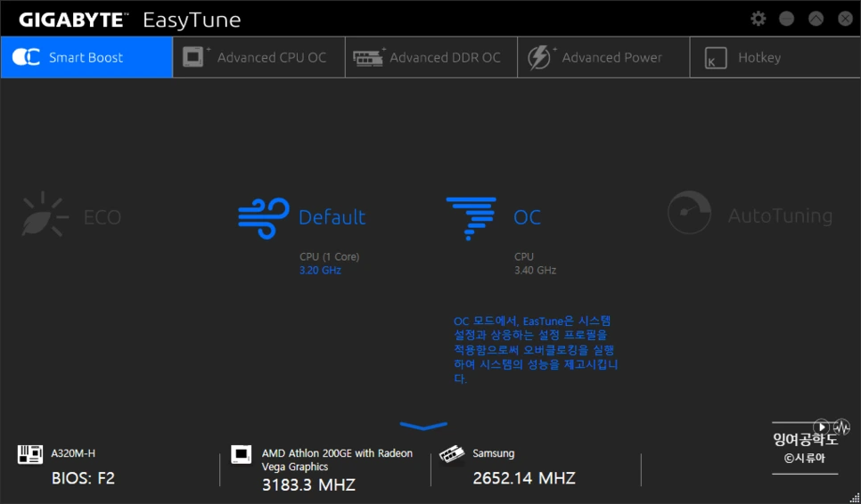
Task: Click the CPU (1 Core) label
Action: [x=330, y=256]
